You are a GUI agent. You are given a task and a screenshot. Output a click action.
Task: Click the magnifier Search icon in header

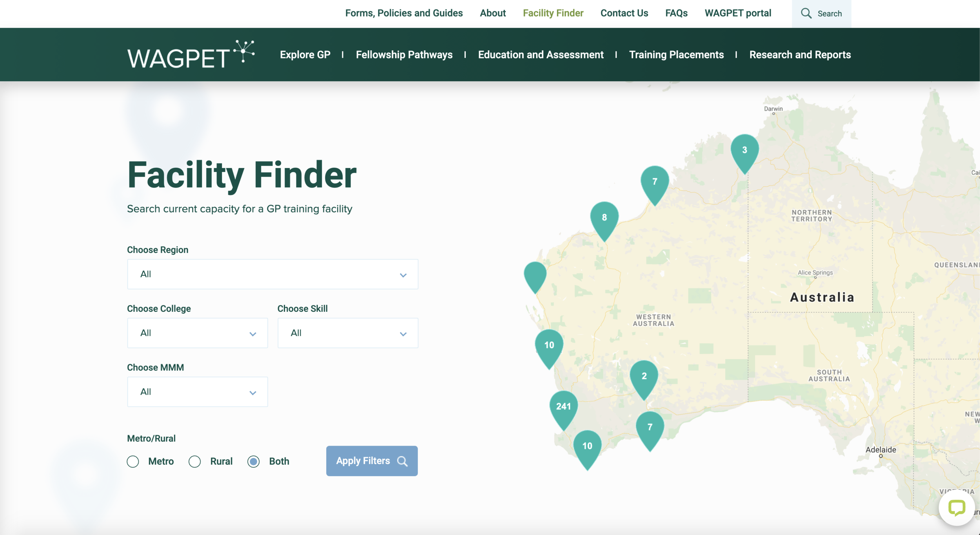coord(806,13)
